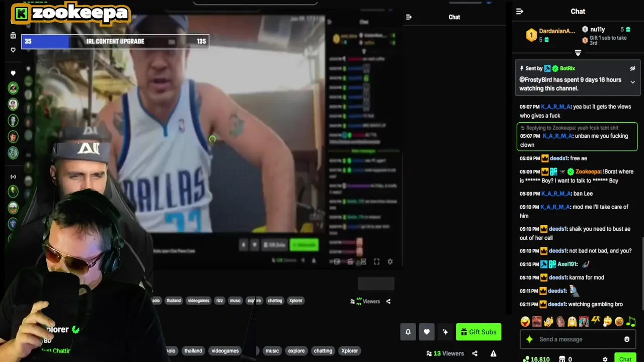Expand the gift leaderboard arrow
The image size is (644, 362).
tap(578, 53)
